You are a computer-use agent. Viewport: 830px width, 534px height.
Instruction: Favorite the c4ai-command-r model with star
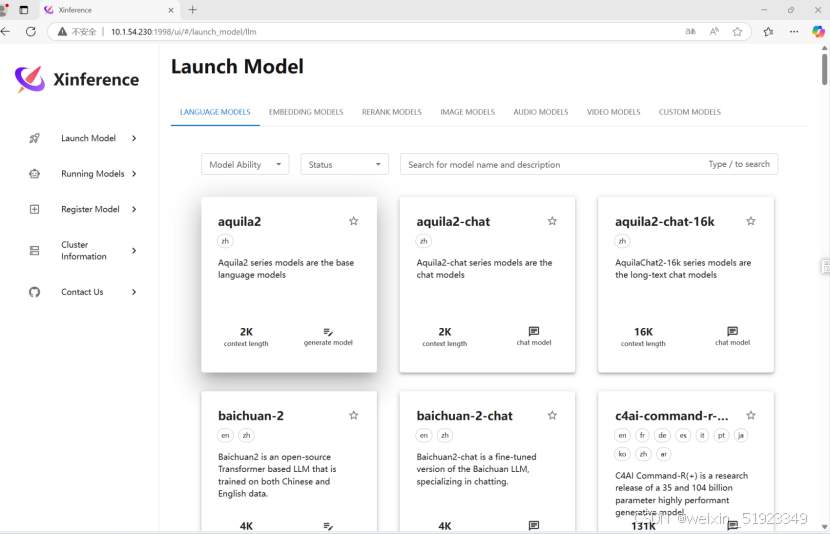(751, 415)
